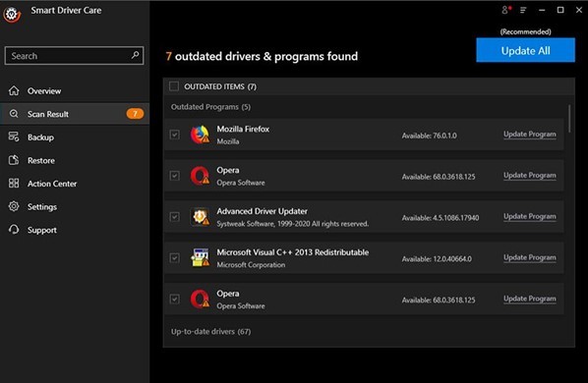This screenshot has width=588, height=383.
Task: Click the search magnifier icon
Action: click(x=135, y=55)
